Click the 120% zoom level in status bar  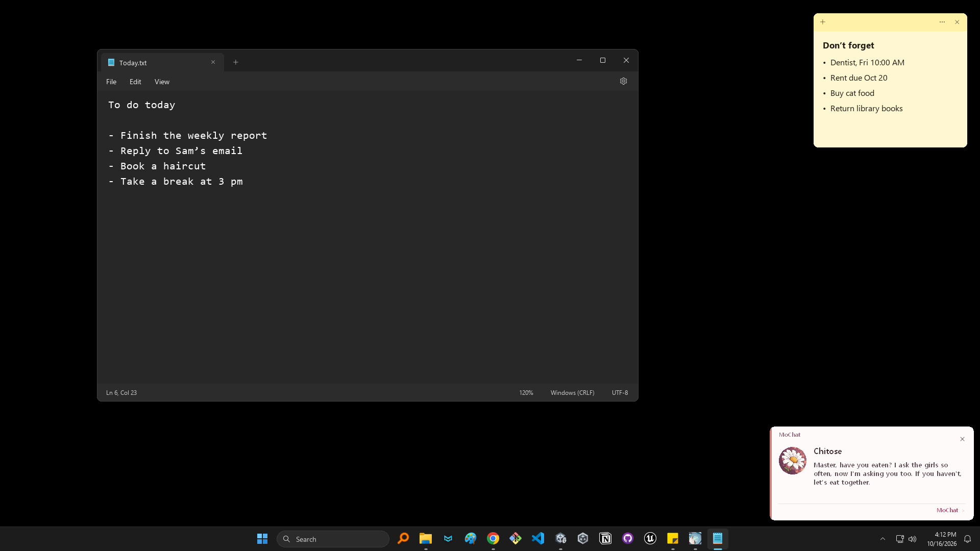point(526,393)
